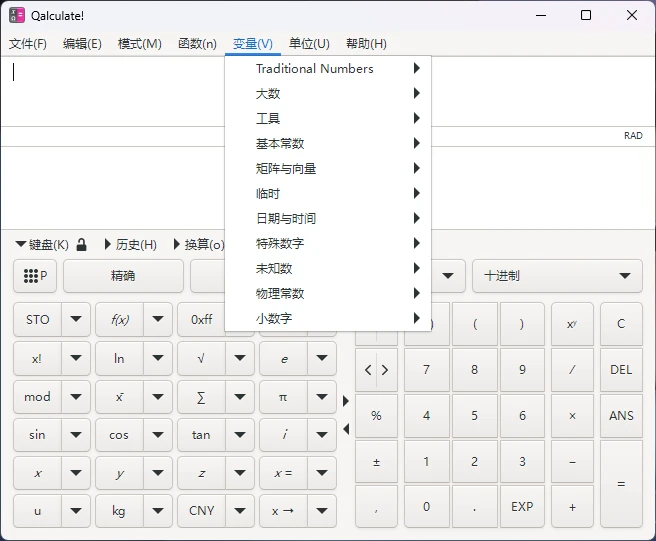Collapse the 键盘(K) keypad section
Image resolution: width=656 pixels, height=541 pixels.
tap(42, 244)
